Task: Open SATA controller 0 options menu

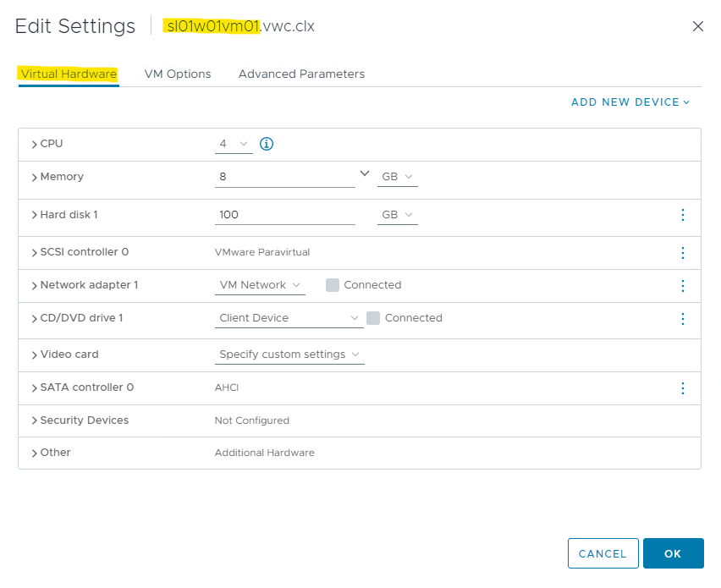Action: coord(683,388)
